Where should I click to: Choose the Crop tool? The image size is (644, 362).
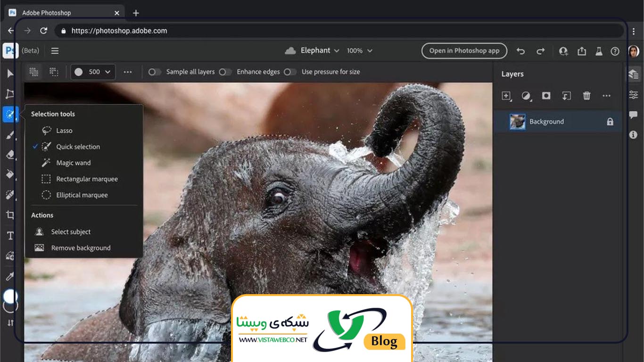pyautogui.click(x=10, y=215)
